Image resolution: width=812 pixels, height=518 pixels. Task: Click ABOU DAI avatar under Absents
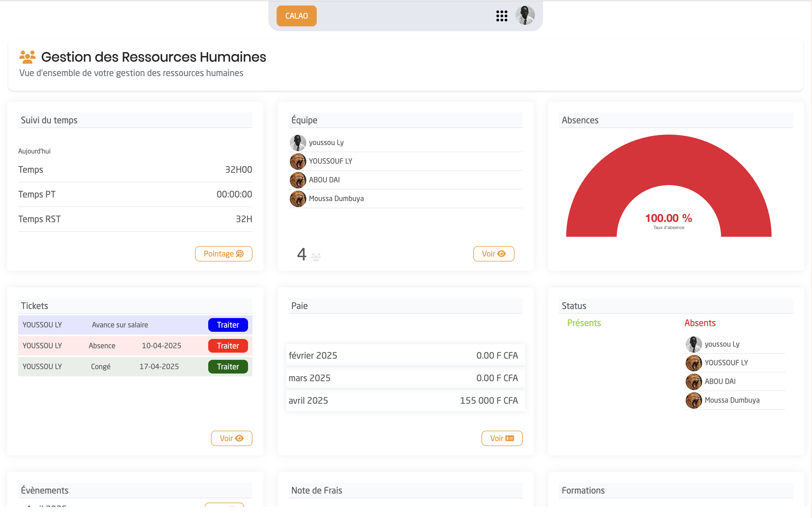(694, 381)
